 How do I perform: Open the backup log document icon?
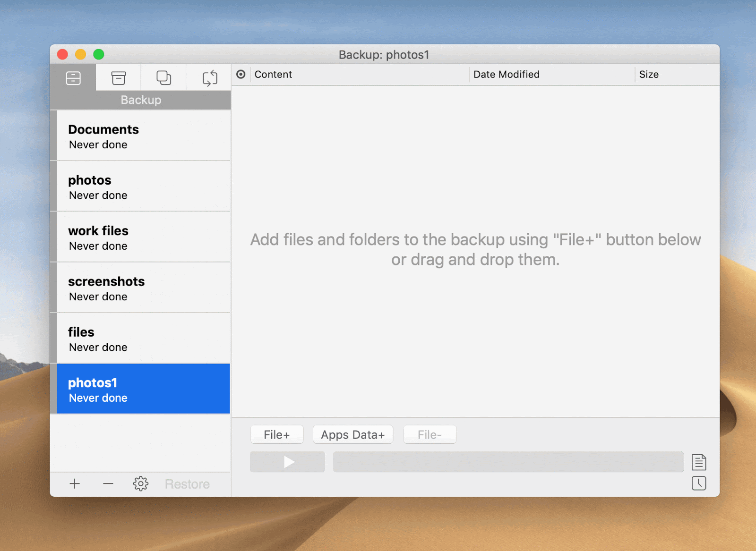(x=699, y=462)
